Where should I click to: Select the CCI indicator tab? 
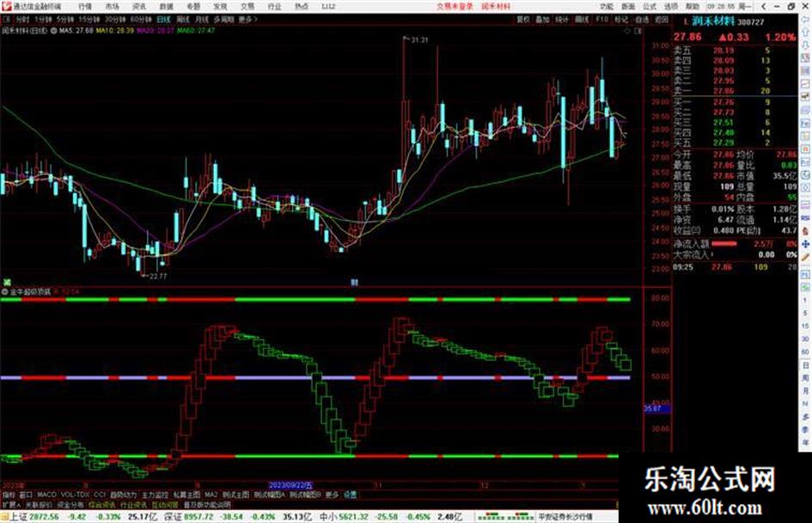click(100, 495)
